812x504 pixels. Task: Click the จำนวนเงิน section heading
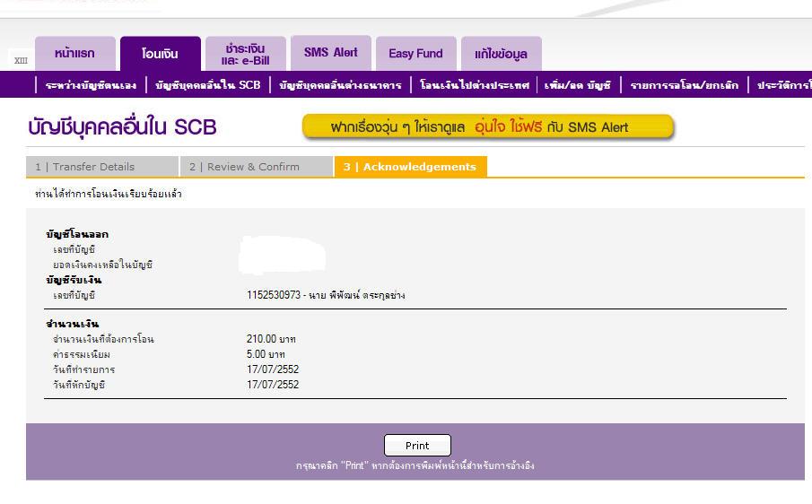pyautogui.click(x=72, y=324)
